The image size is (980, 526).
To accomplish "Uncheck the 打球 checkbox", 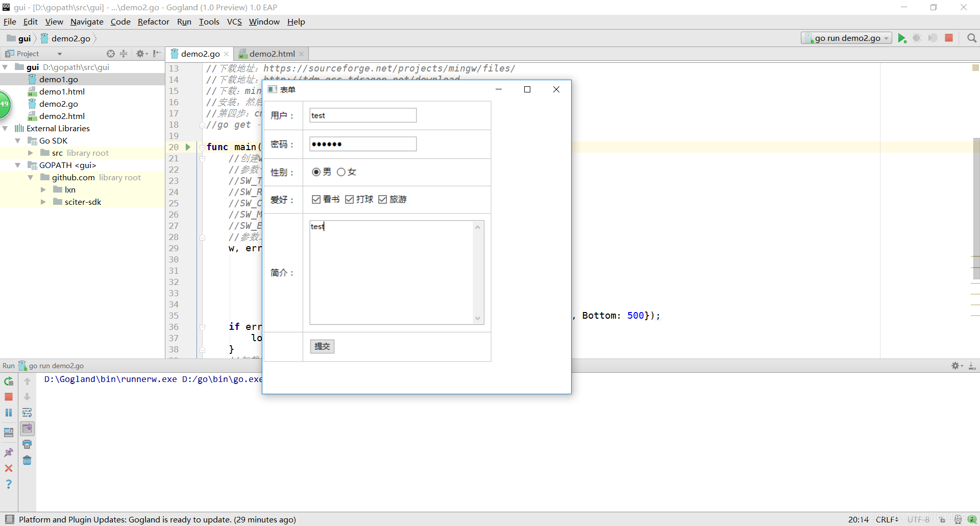I will pos(350,199).
